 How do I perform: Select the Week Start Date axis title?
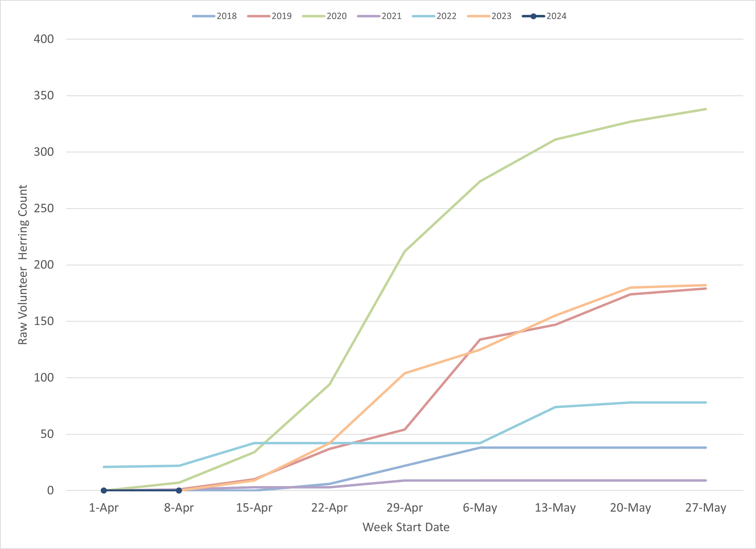[x=406, y=527]
